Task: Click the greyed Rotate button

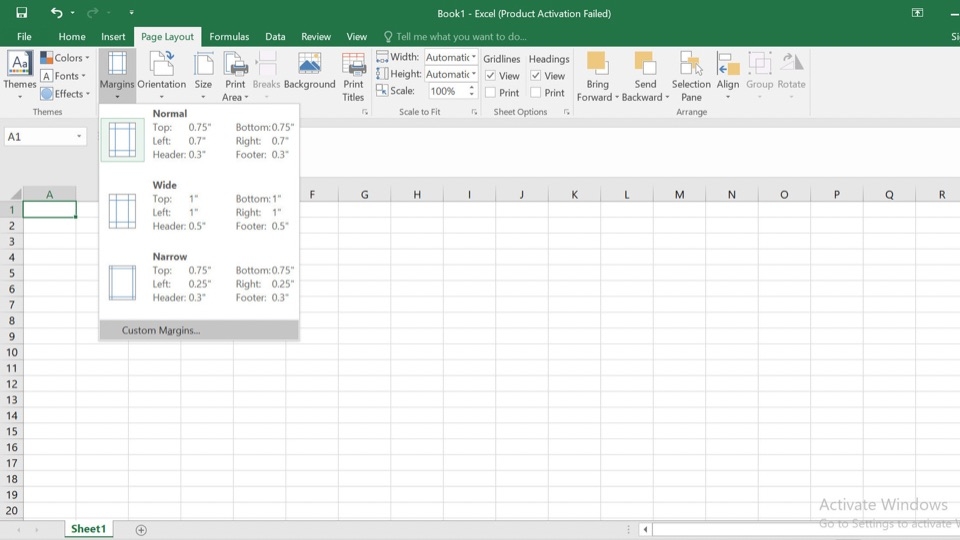Action: click(792, 76)
